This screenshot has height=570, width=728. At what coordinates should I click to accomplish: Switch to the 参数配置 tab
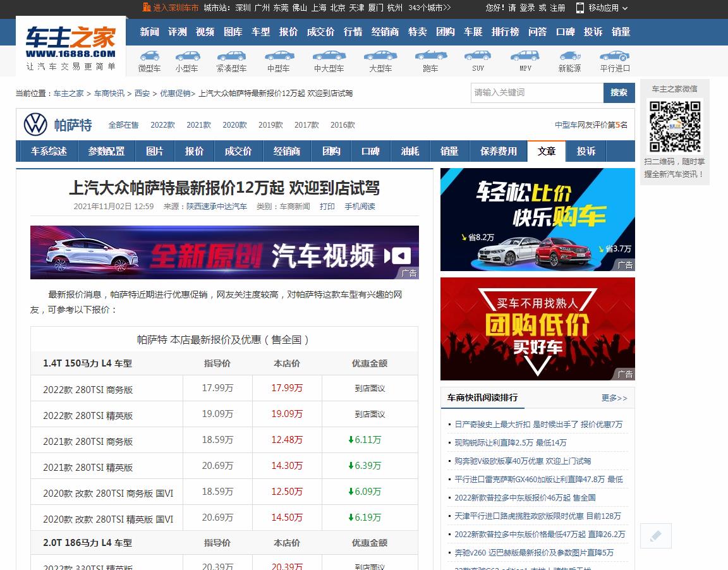[x=106, y=151]
